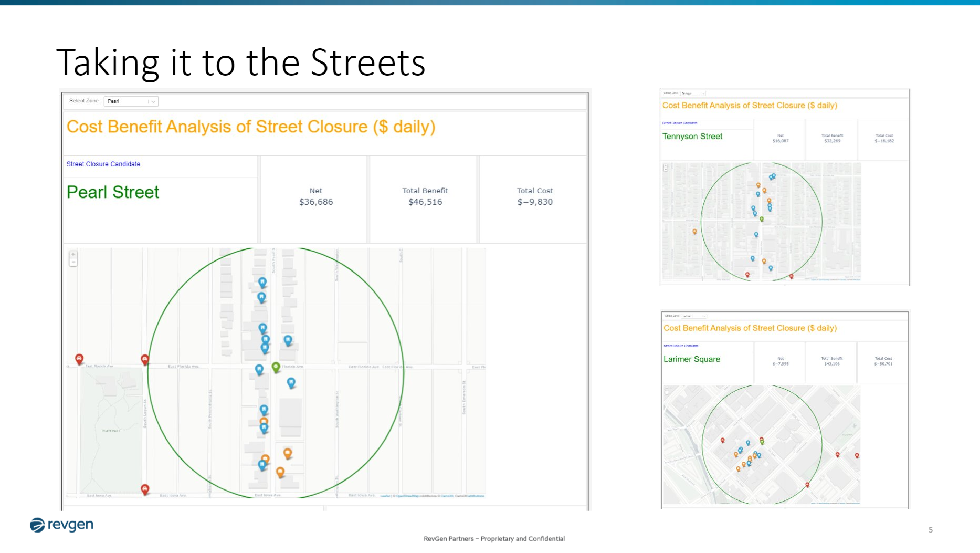Select the Pearl Street heading
The width and height of the screenshot is (980, 553).
coord(113,192)
